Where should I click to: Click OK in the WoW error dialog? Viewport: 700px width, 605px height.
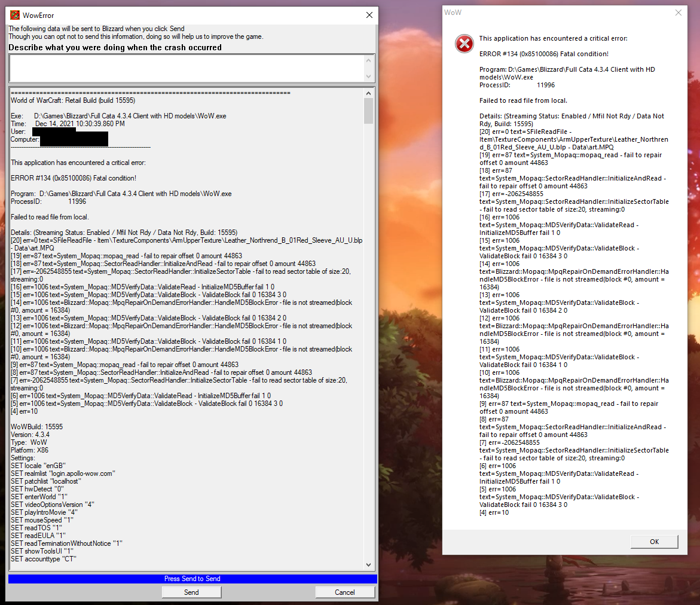(x=655, y=542)
